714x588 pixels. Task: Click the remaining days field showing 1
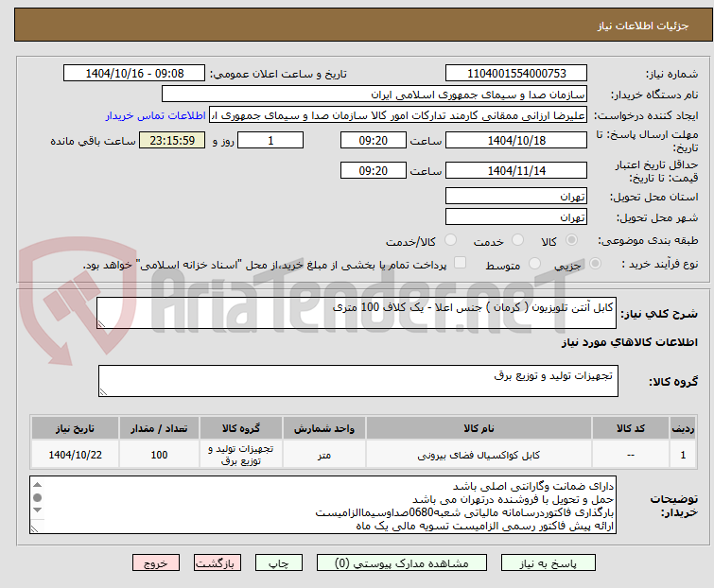coord(270,140)
